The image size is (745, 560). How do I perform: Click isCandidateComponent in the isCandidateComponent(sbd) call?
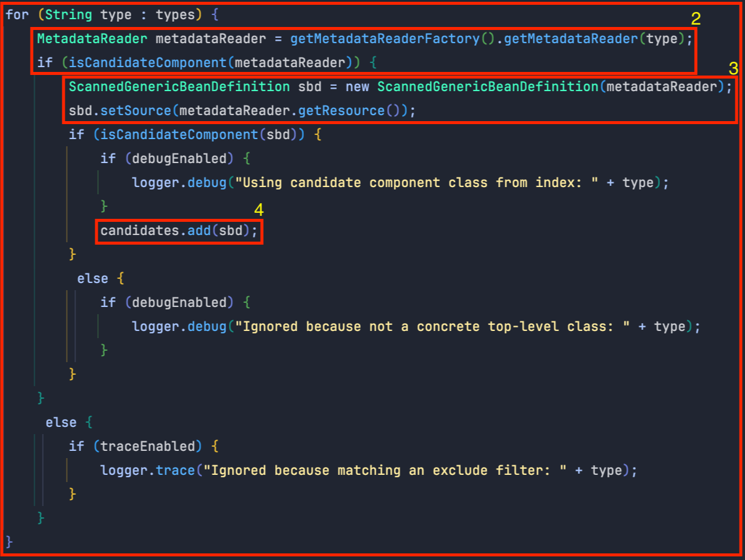pos(179,134)
